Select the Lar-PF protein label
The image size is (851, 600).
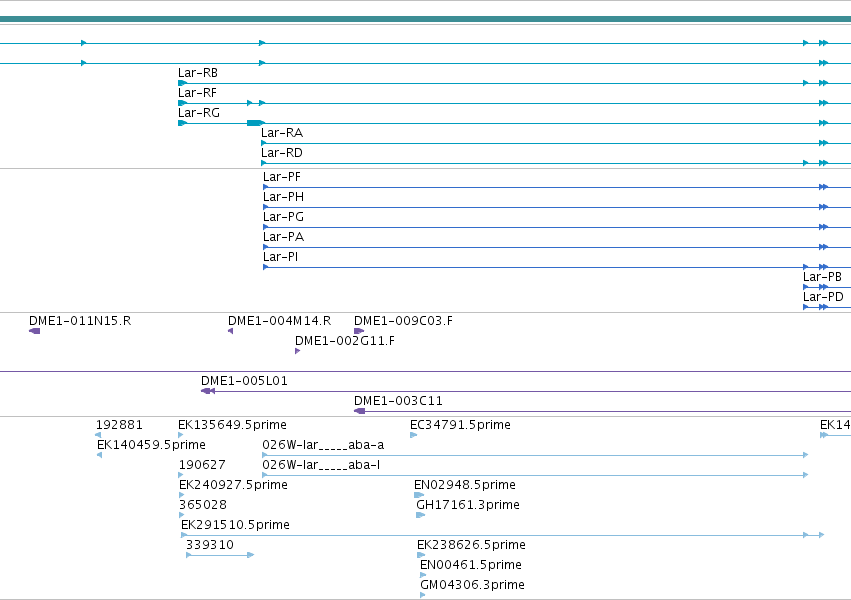[x=282, y=177]
